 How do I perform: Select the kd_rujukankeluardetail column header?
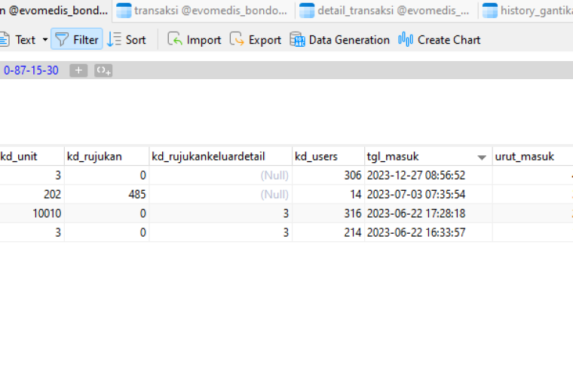click(x=220, y=156)
